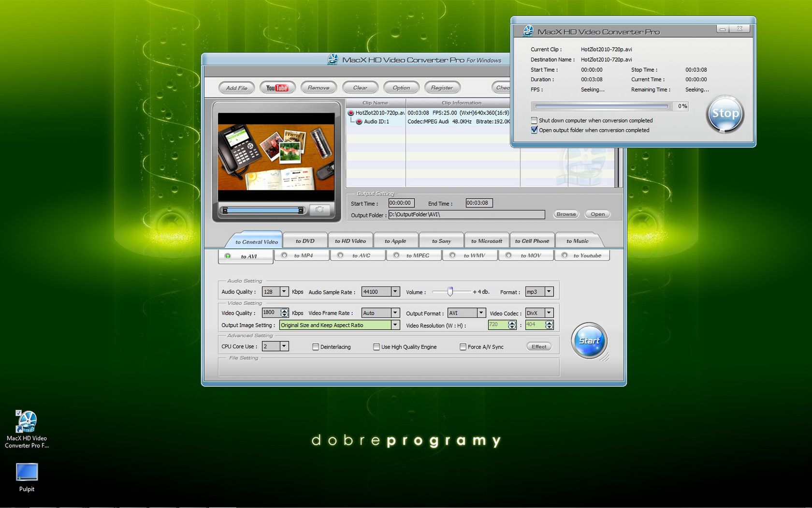Click the Effect button
This screenshot has height=508, width=812.
pyautogui.click(x=539, y=346)
